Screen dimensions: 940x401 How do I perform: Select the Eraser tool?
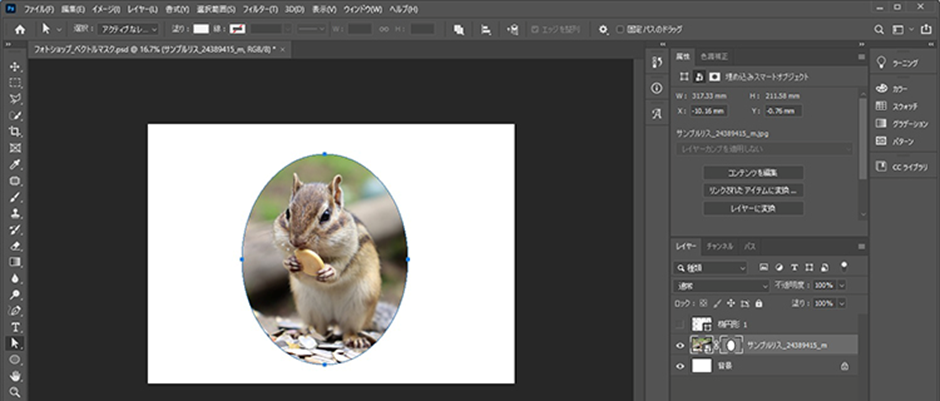15,246
